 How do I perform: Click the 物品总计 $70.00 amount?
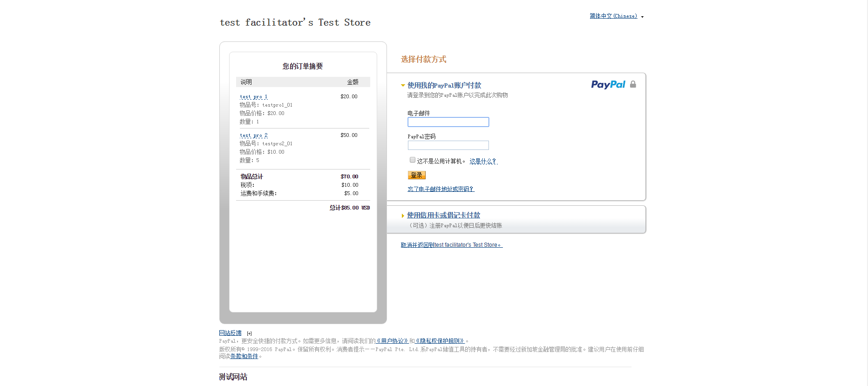pyautogui.click(x=349, y=176)
